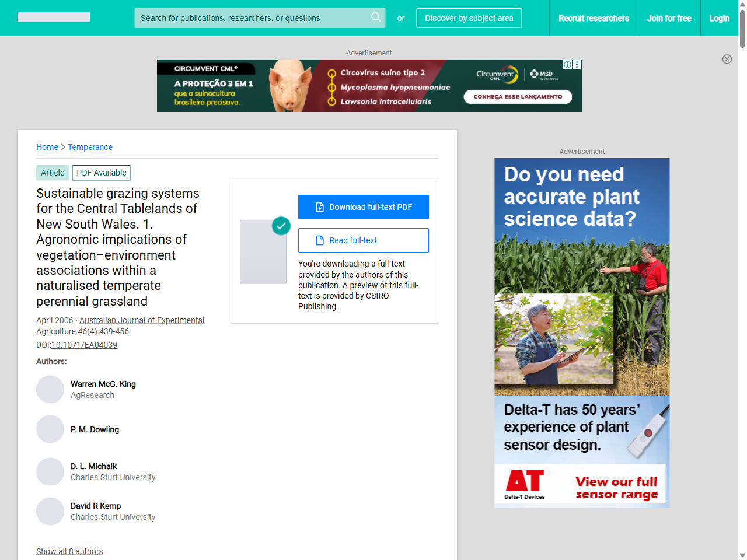Open Warren McG. King profile name

click(x=103, y=384)
